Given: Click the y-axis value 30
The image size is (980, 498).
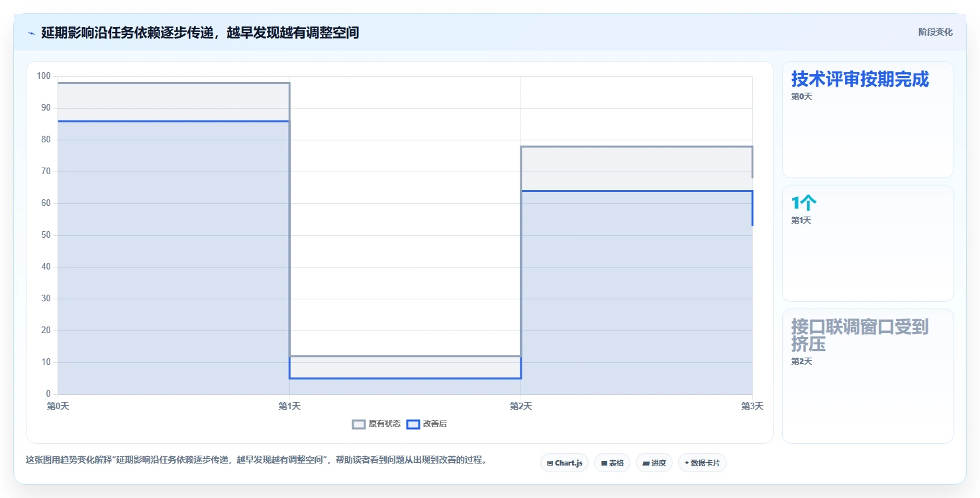Looking at the screenshot, I should coord(46,299).
